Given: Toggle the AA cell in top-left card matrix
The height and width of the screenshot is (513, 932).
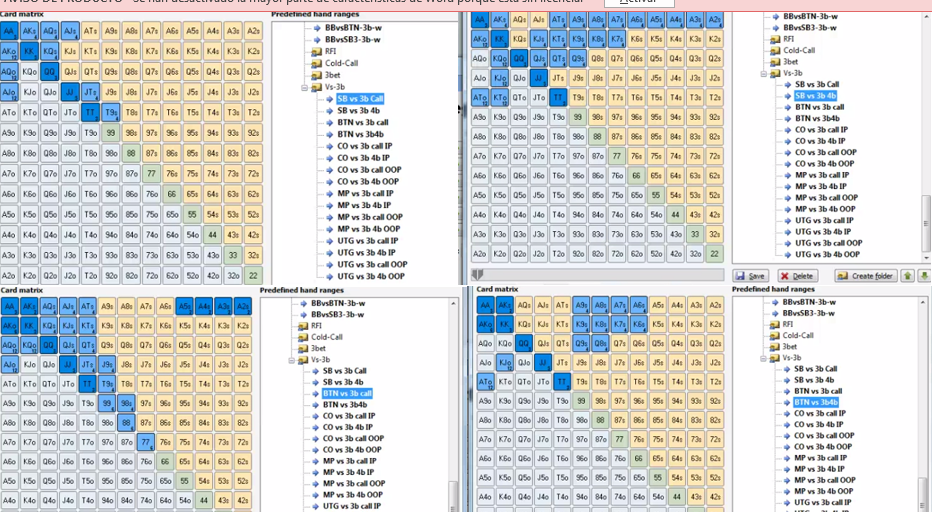Looking at the screenshot, I should tap(9, 30).
